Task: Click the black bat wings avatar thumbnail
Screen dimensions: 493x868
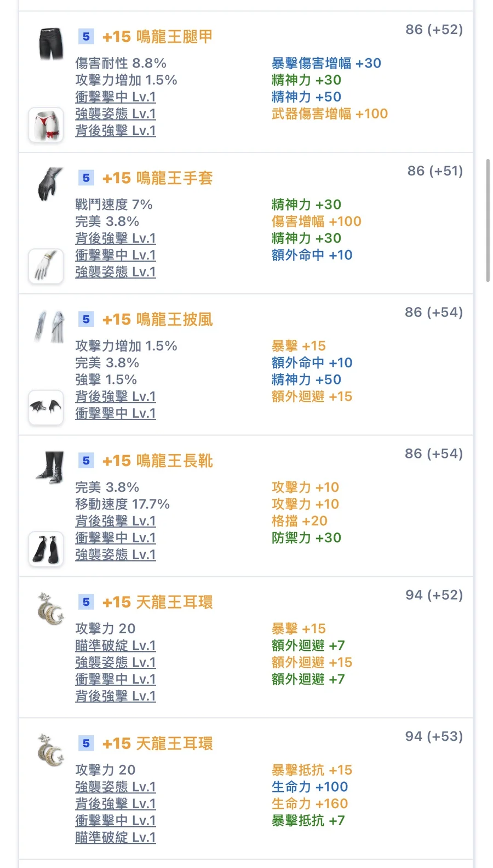Action: click(46, 407)
